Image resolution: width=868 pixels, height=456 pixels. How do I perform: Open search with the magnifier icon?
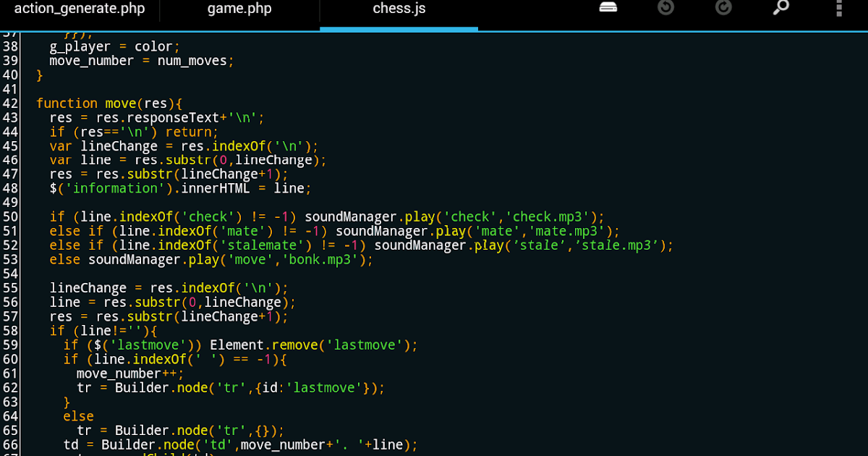781,8
